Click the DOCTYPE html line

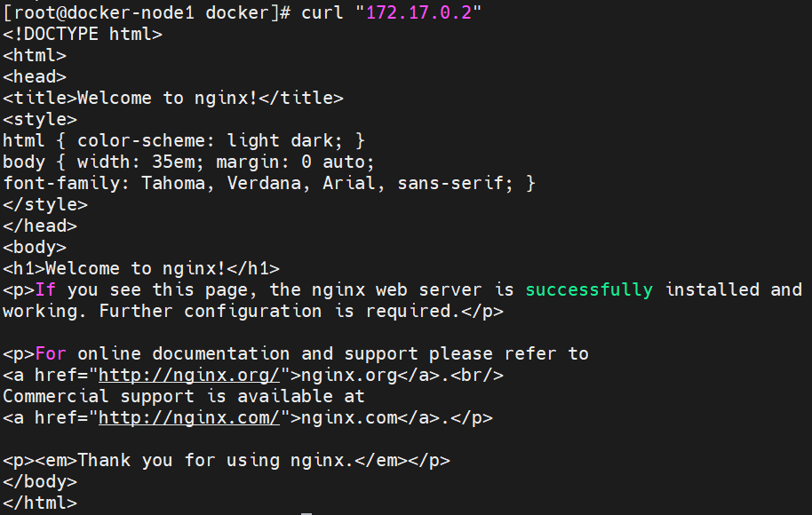coord(83,34)
